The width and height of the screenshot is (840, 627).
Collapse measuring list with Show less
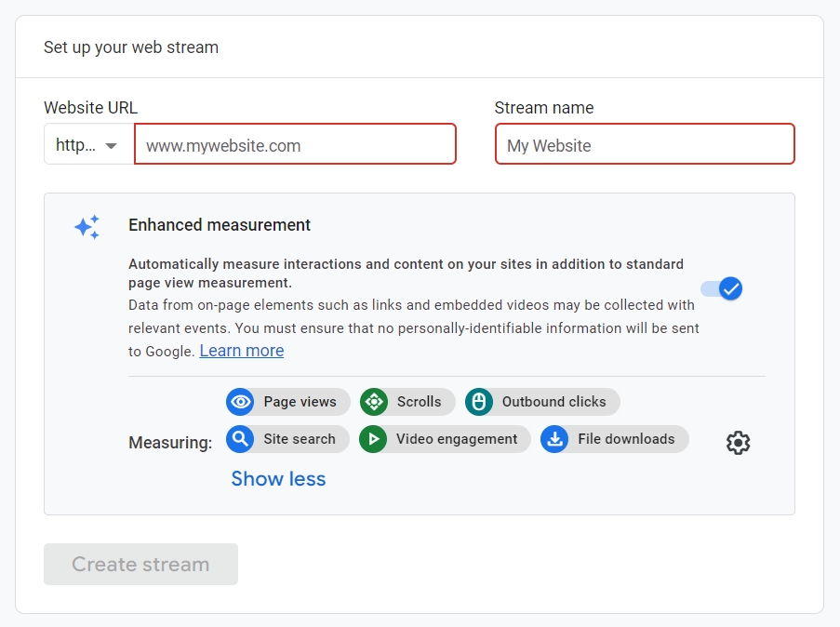click(x=278, y=479)
